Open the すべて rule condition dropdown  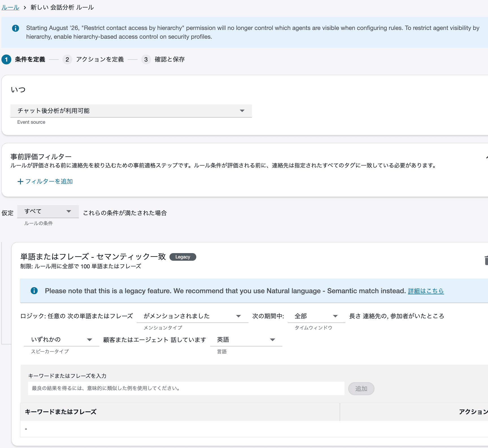tap(48, 211)
